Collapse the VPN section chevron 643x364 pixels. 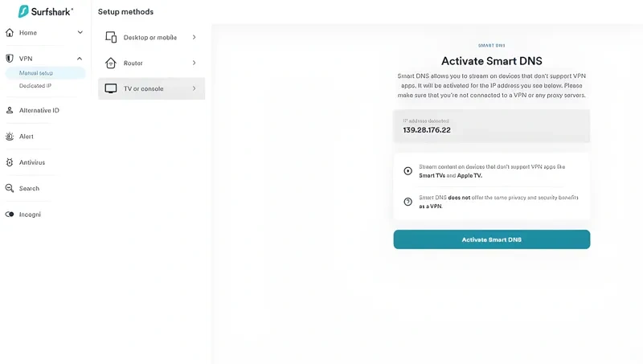80,59
